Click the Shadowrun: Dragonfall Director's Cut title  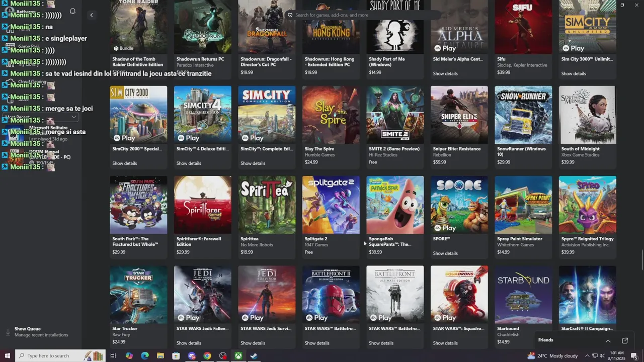pos(266,62)
